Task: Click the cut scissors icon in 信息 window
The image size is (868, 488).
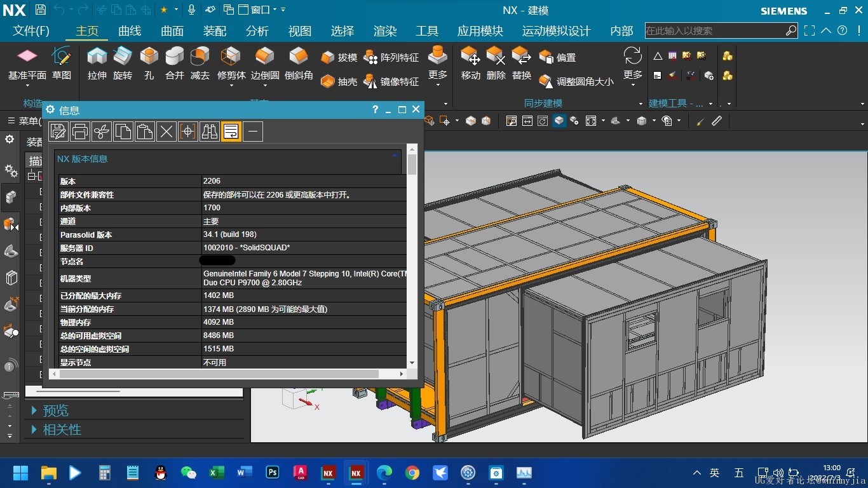Action: tap(101, 132)
